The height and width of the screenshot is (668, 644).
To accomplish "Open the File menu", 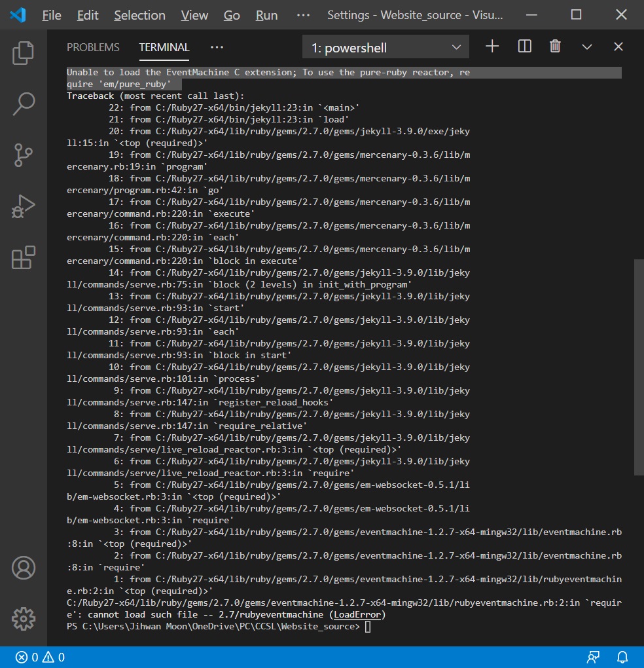I will pos(52,15).
